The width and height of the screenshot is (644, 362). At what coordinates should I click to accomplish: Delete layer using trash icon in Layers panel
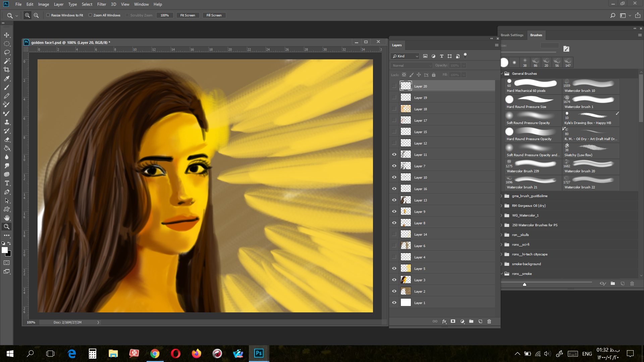point(489,321)
